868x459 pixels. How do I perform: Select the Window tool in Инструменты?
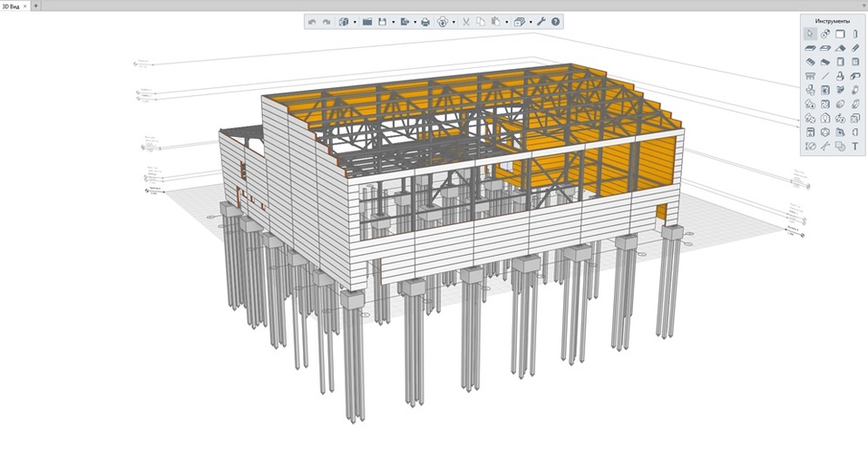(x=855, y=62)
